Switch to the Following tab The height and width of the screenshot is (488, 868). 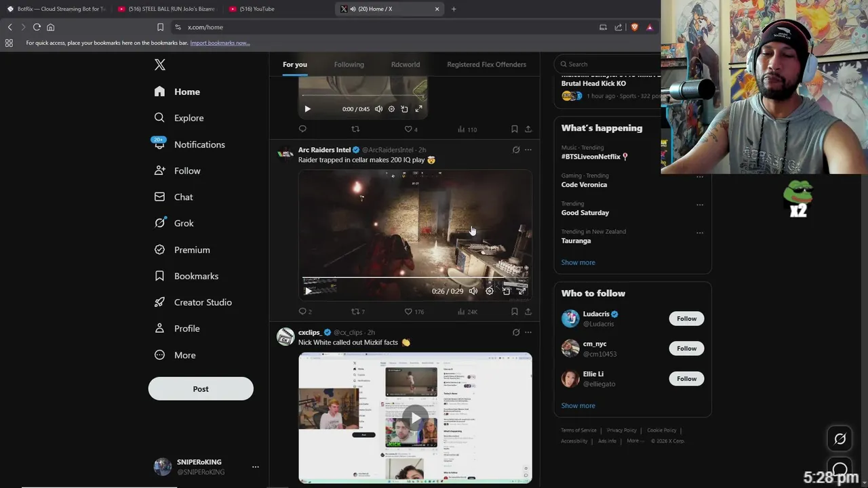click(349, 64)
